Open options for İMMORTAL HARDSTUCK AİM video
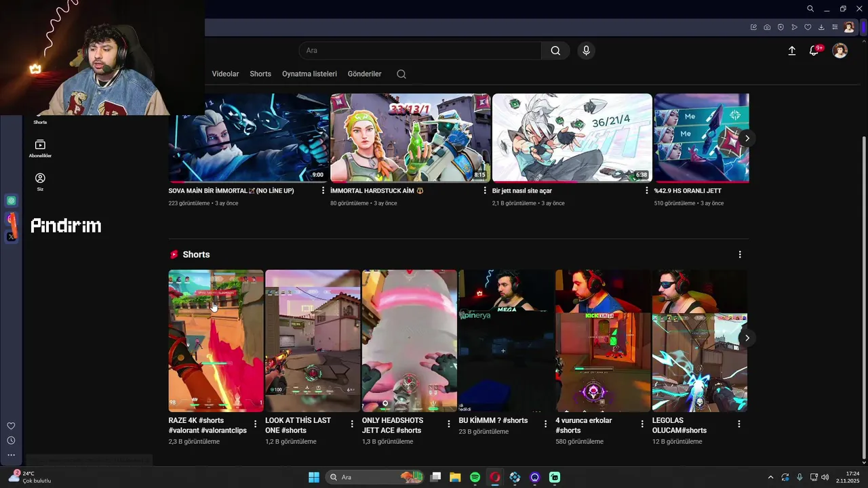868x488 pixels. pyautogui.click(x=485, y=190)
